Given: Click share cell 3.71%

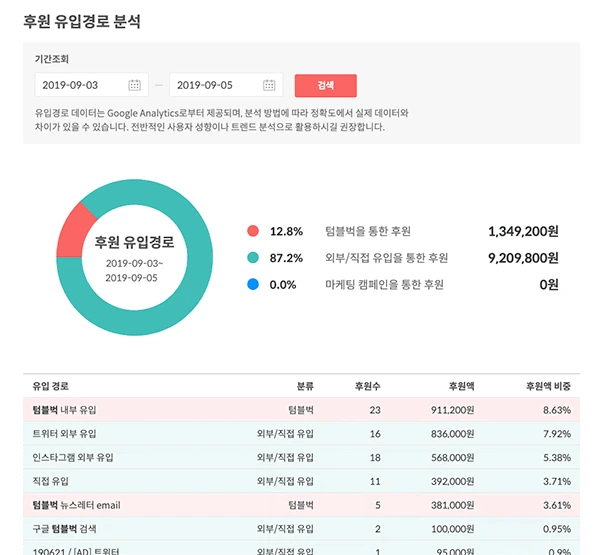Looking at the screenshot, I should [x=557, y=481].
